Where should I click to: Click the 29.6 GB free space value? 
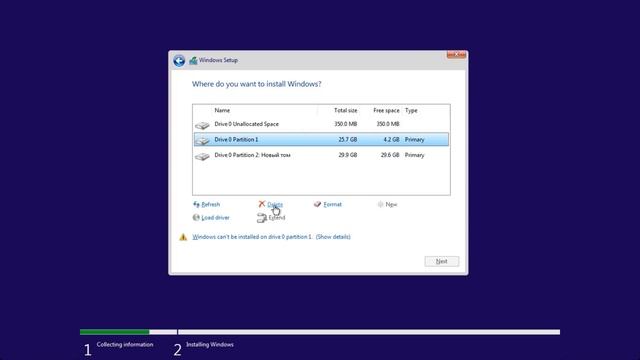tap(390, 155)
